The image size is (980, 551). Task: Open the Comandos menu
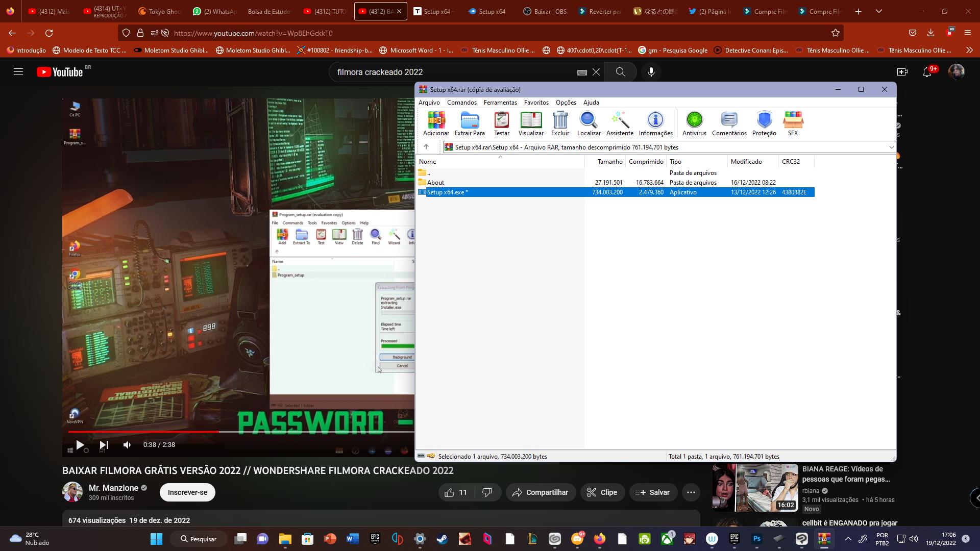point(461,103)
